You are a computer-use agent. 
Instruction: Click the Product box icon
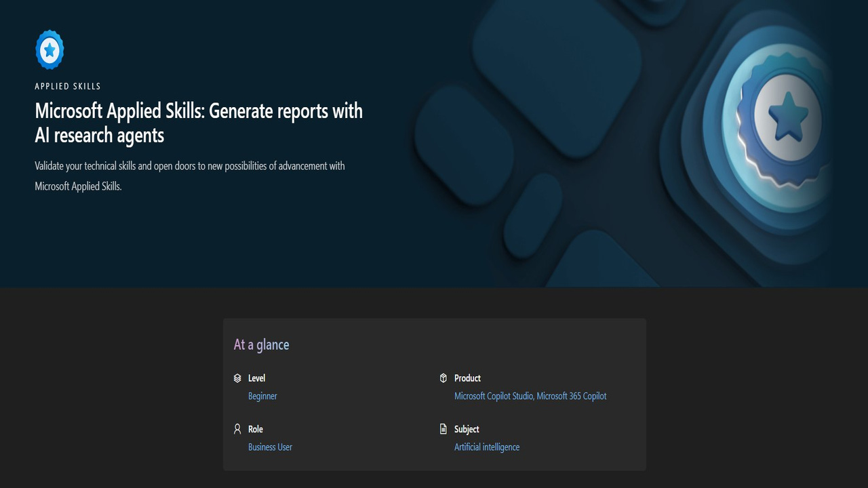pos(443,378)
